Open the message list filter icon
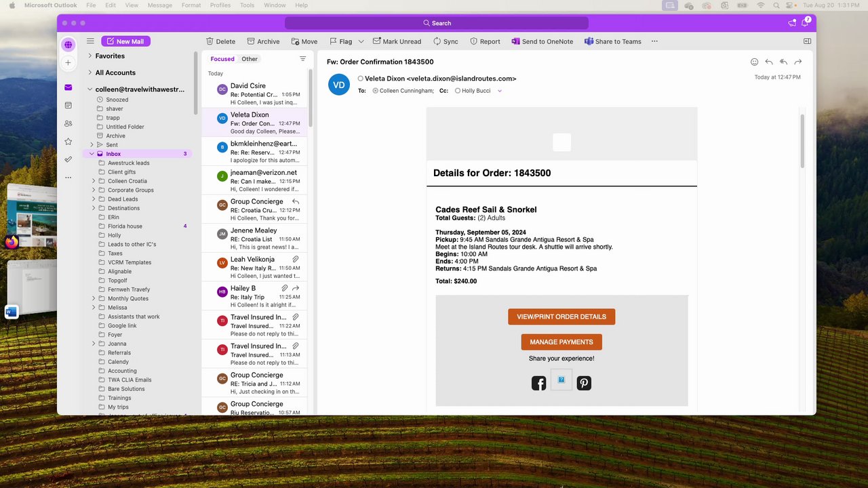 [x=302, y=59]
